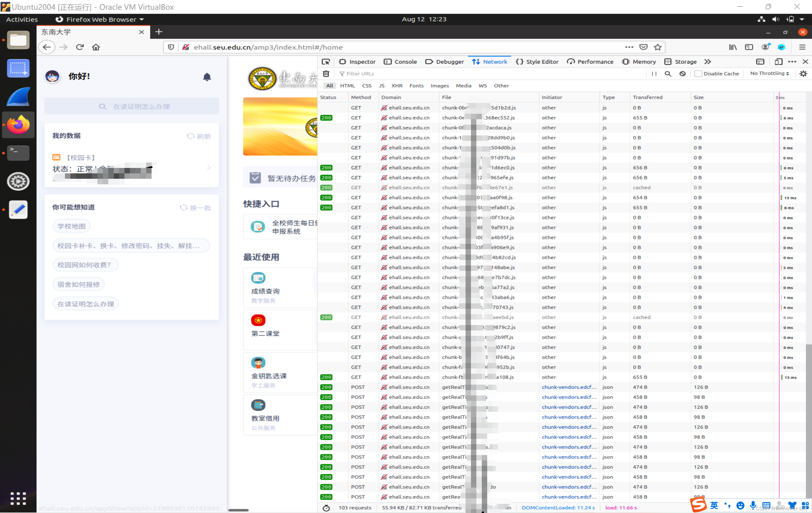Open the tracking protection shield icon
The image size is (812, 513).
[x=171, y=47]
